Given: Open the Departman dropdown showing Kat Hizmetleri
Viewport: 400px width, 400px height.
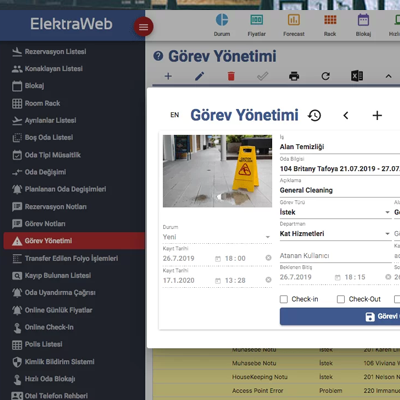Looking at the screenshot, I should pyautogui.click(x=335, y=234).
